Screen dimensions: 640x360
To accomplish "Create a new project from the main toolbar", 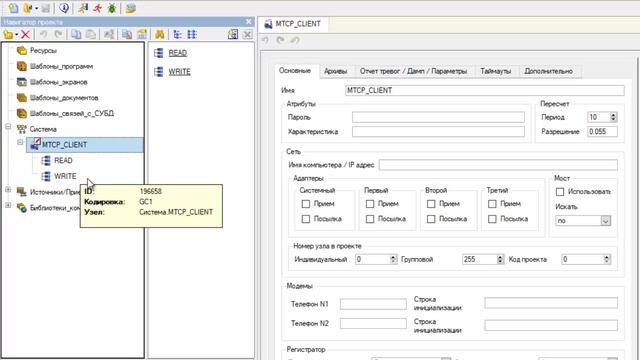I will point(13,8).
